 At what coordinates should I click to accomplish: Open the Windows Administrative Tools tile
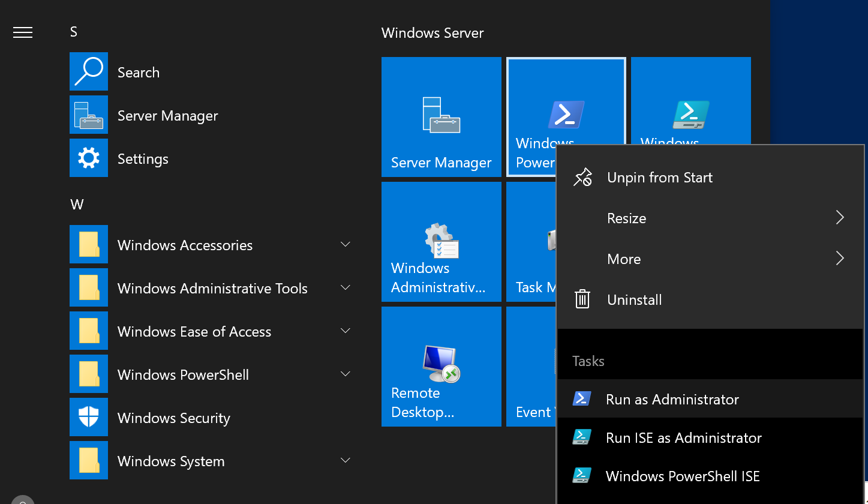(441, 242)
